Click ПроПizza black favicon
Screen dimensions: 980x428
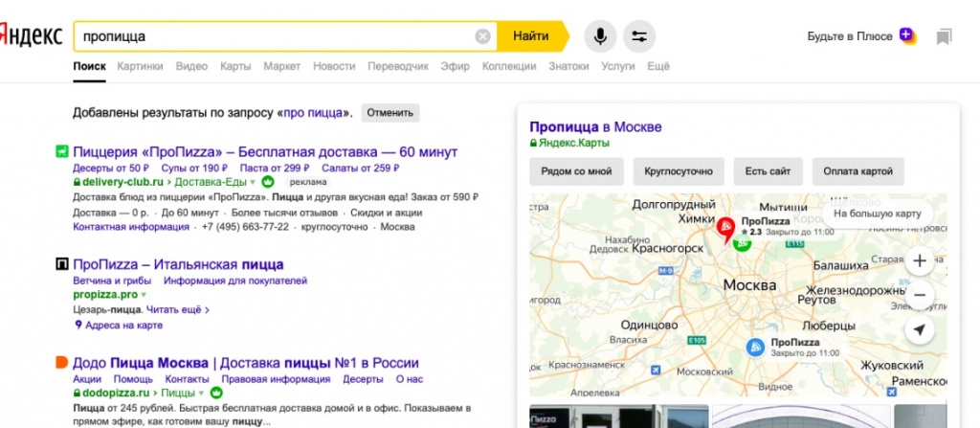(x=61, y=263)
